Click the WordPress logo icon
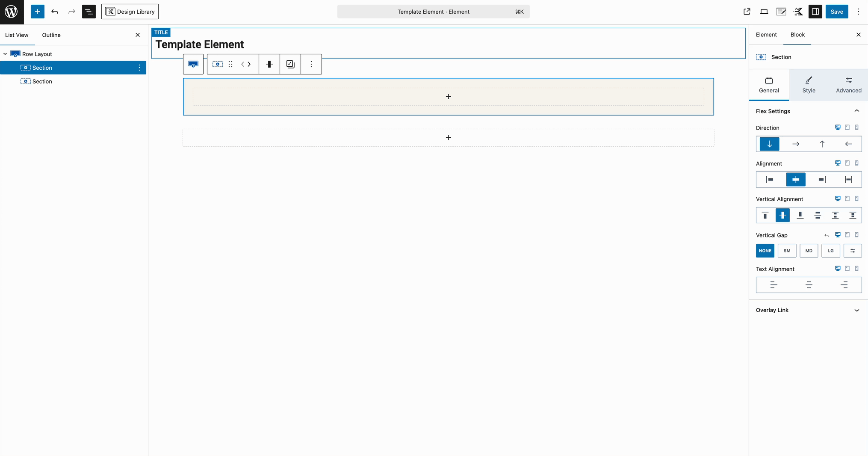Image resolution: width=868 pixels, height=456 pixels. 12,12
